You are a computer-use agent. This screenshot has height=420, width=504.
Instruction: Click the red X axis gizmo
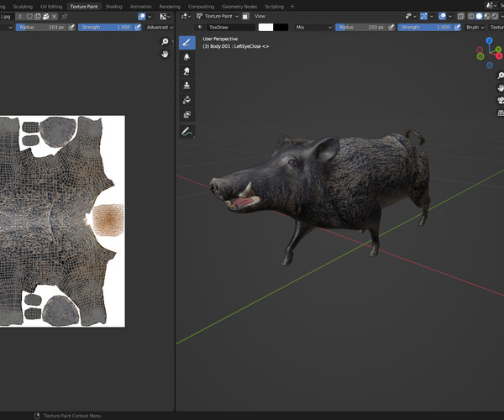click(x=499, y=56)
